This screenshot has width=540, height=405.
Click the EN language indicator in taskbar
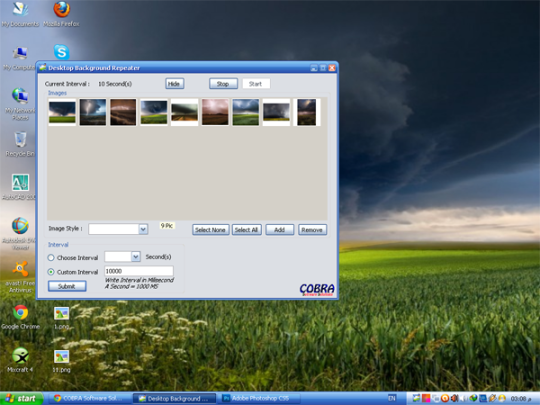[x=392, y=398]
